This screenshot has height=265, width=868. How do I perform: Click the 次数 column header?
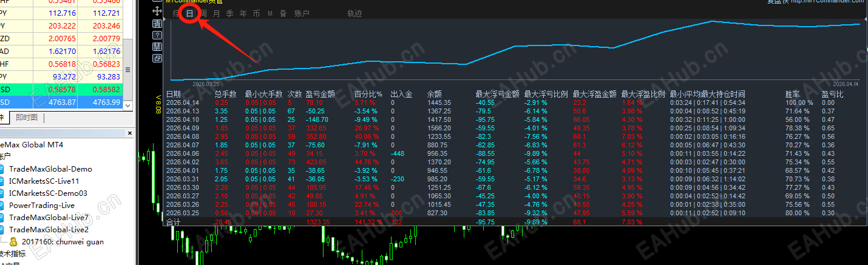pos(294,95)
